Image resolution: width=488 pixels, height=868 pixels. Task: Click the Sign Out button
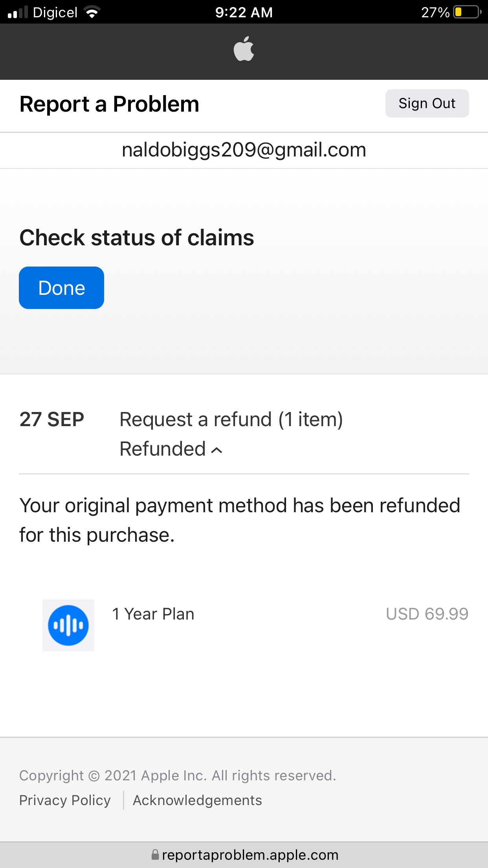427,103
